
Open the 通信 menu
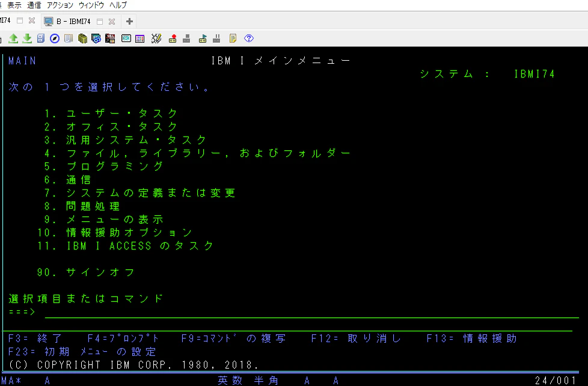pyautogui.click(x=34, y=5)
